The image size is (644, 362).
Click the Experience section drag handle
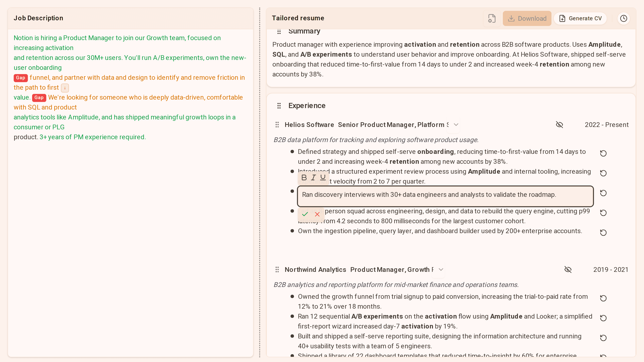coord(279,106)
